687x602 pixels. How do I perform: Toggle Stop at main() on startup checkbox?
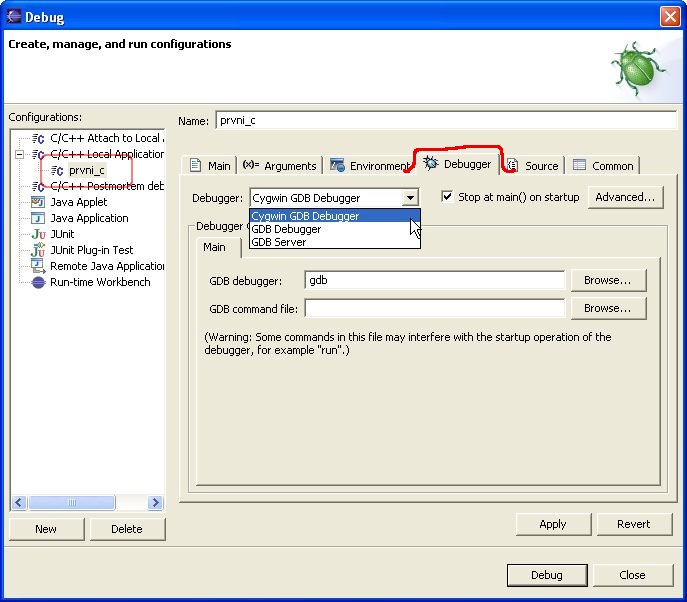coord(447,197)
